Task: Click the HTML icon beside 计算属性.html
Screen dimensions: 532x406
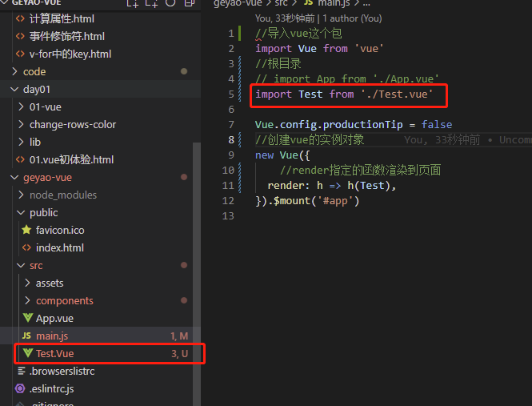Action: pos(20,18)
